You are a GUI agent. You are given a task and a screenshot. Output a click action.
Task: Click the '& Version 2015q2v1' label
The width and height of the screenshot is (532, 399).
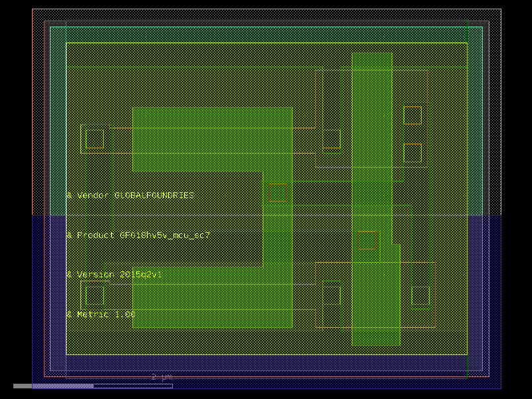click(114, 275)
